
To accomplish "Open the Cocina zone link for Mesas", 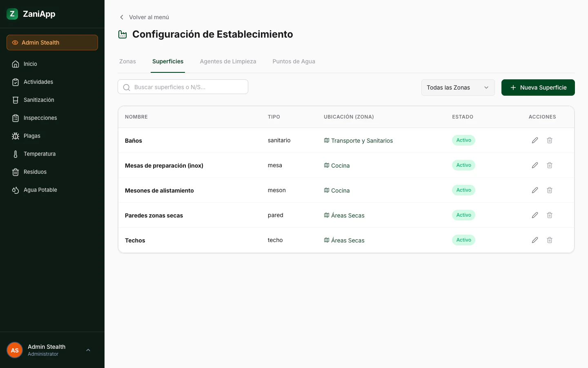I will tap(340, 165).
